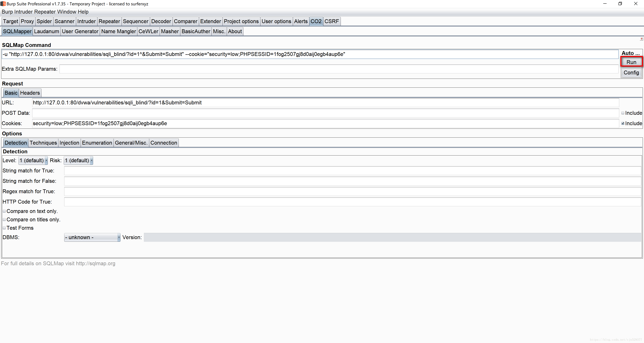Open the Comparer tab
The image size is (644, 343).
pyautogui.click(x=185, y=21)
